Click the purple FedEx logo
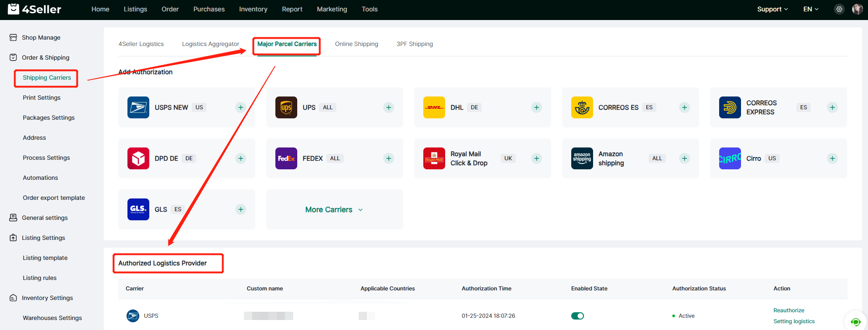The width and height of the screenshot is (868, 330). 286,158
